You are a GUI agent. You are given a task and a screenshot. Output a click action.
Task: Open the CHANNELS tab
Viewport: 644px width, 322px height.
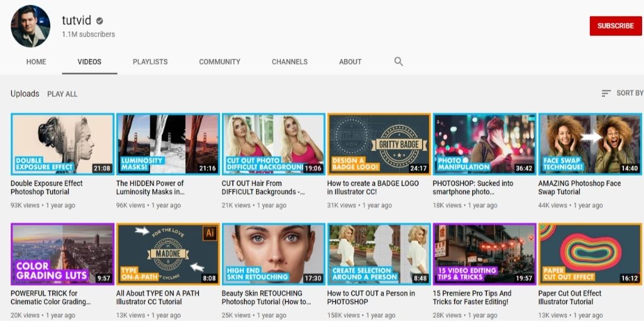click(289, 62)
